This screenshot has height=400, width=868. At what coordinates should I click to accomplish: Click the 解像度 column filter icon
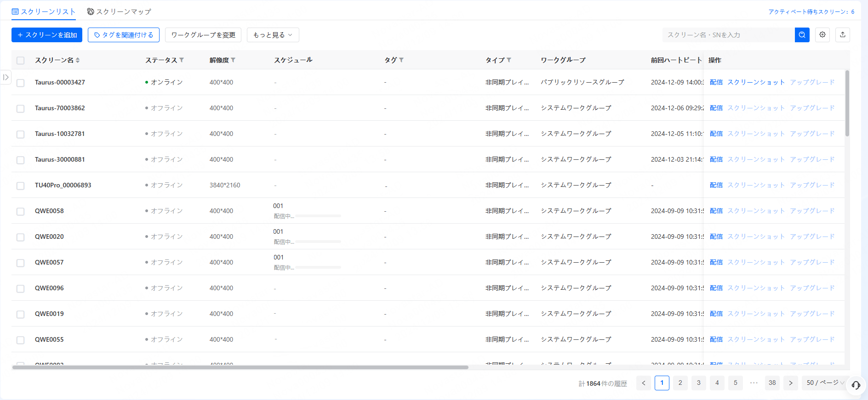233,60
